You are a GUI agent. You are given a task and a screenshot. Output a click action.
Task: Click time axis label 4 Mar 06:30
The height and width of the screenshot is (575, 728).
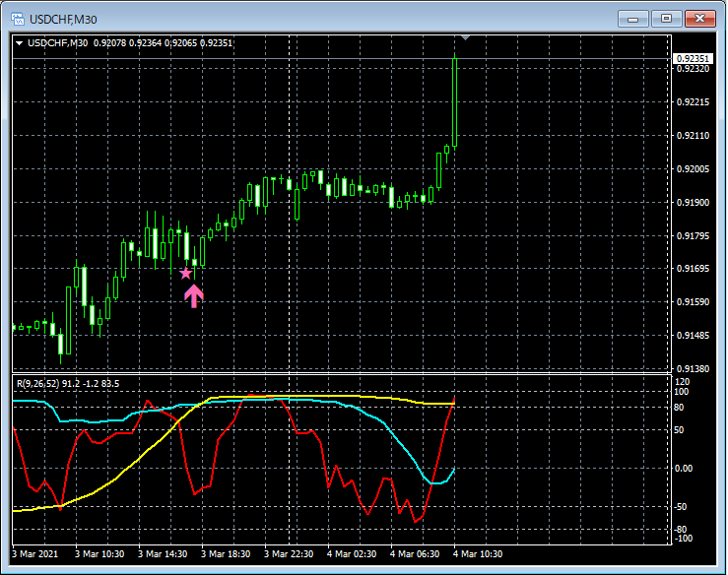pos(415,553)
